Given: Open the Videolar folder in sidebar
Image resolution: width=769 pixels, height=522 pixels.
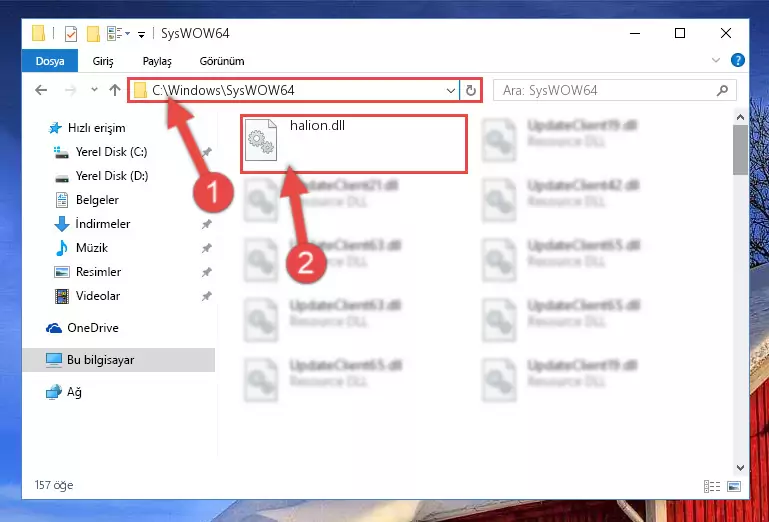Looking at the screenshot, I should (98, 296).
